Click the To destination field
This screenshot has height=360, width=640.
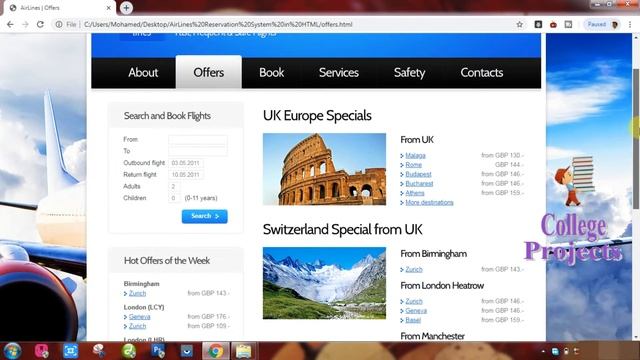198,151
